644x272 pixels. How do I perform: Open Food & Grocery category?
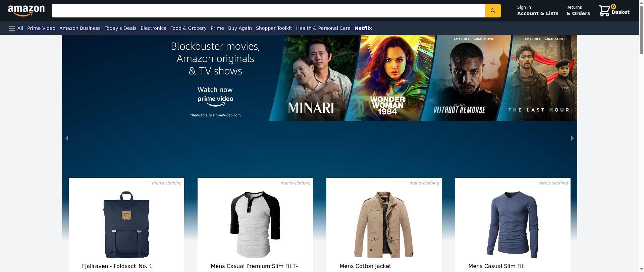pos(188,28)
